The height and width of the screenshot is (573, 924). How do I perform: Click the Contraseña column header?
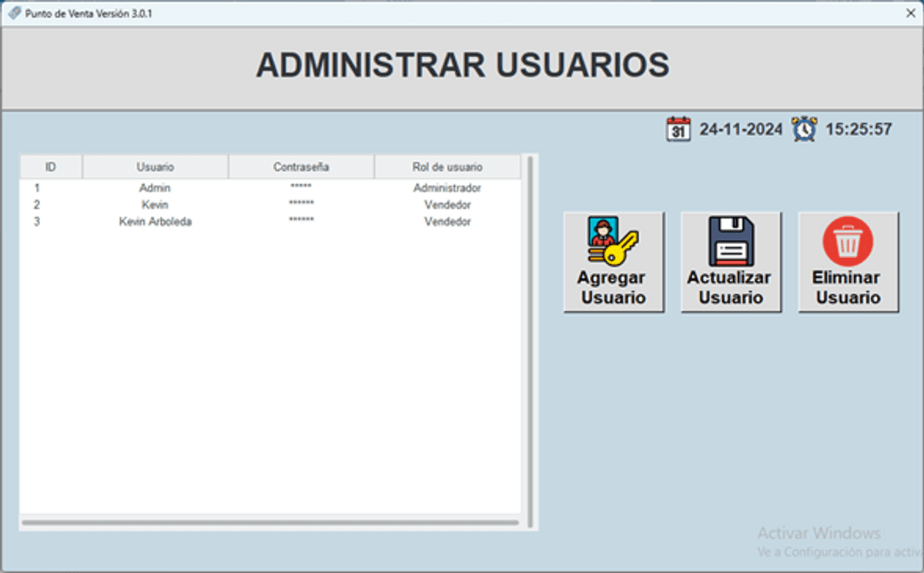(301, 167)
